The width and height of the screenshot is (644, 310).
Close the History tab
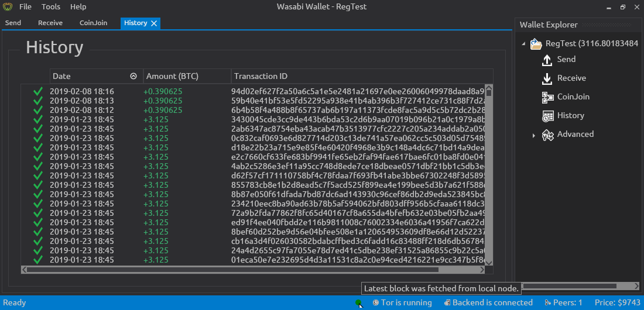[154, 23]
